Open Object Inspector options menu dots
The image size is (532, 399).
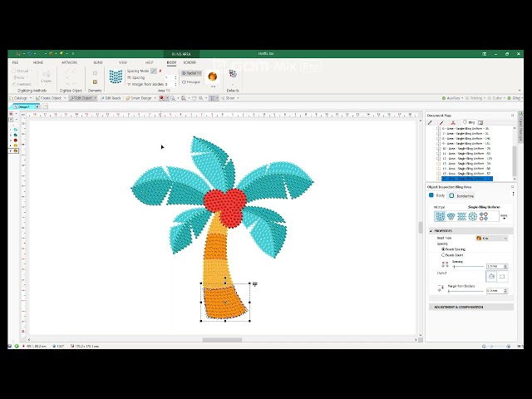click(513, 194)
